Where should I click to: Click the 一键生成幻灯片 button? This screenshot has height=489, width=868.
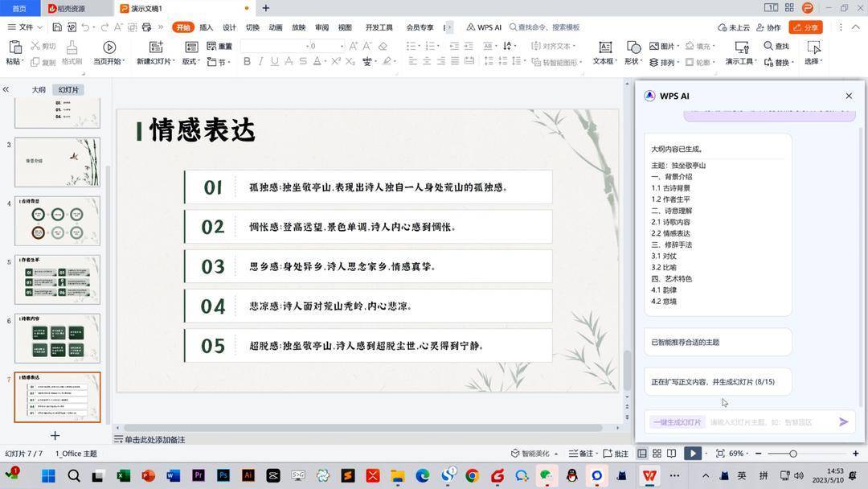pos(676,421)
